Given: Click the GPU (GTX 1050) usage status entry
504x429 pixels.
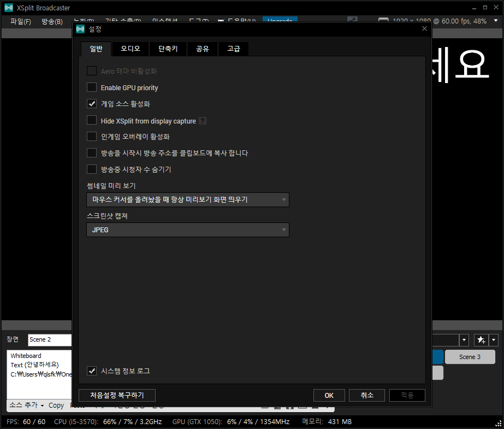Looking at the screenshot, I should point(231,421).
